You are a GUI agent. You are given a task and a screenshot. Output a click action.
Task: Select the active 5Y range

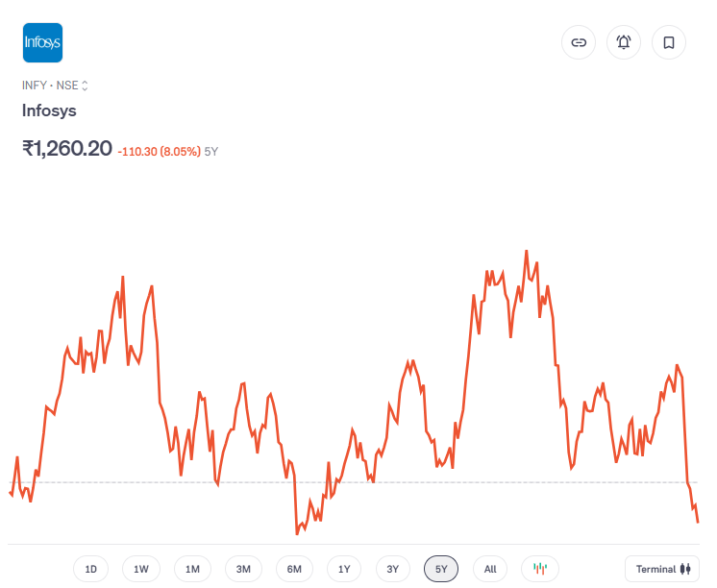click(x=441, y=569)
